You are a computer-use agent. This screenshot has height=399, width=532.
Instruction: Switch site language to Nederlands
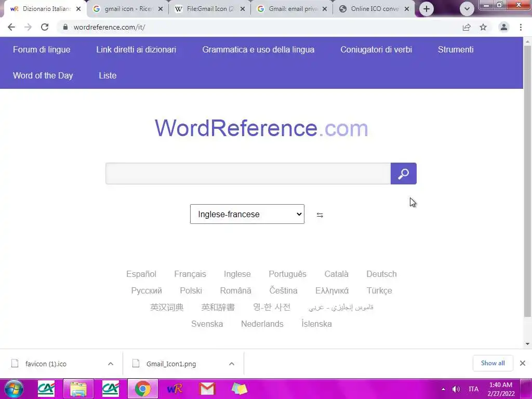tap(262, 324)
